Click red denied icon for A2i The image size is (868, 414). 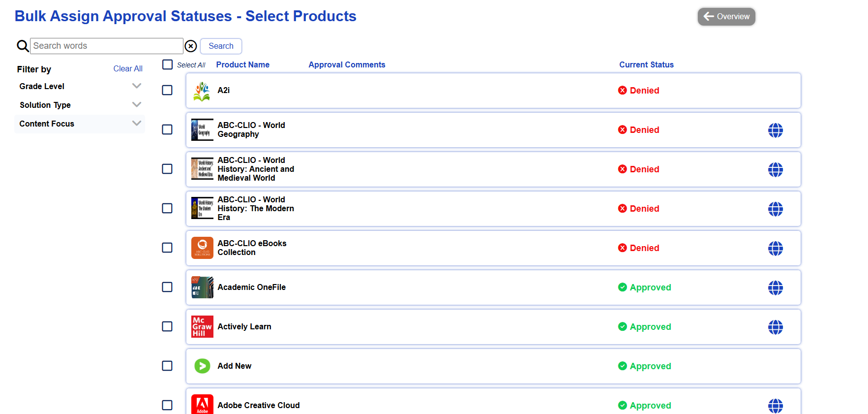tap(623, 91)
